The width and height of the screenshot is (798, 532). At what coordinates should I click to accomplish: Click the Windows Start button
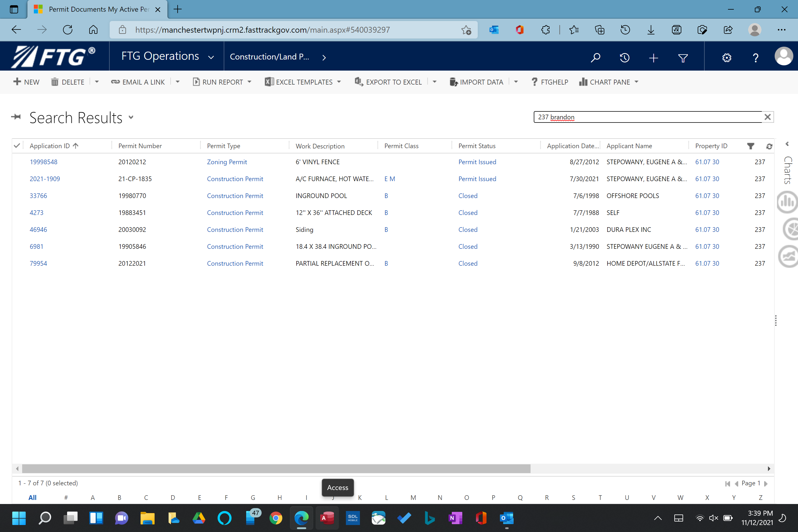(19, 518)
